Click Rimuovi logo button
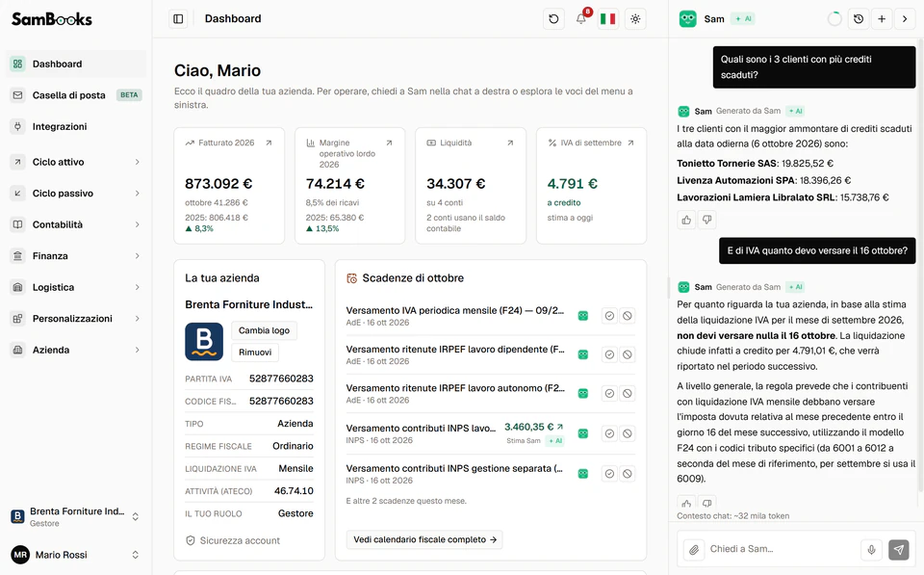This screenshot has height=575, width=924. click(255, 353)
